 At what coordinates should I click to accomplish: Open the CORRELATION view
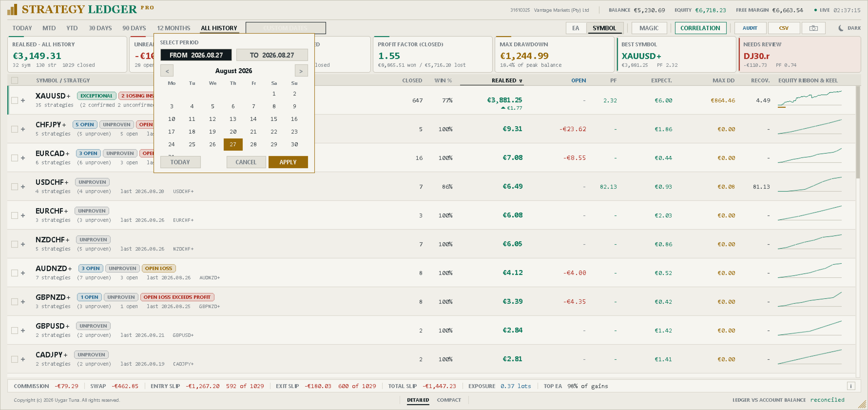point(700,28)
